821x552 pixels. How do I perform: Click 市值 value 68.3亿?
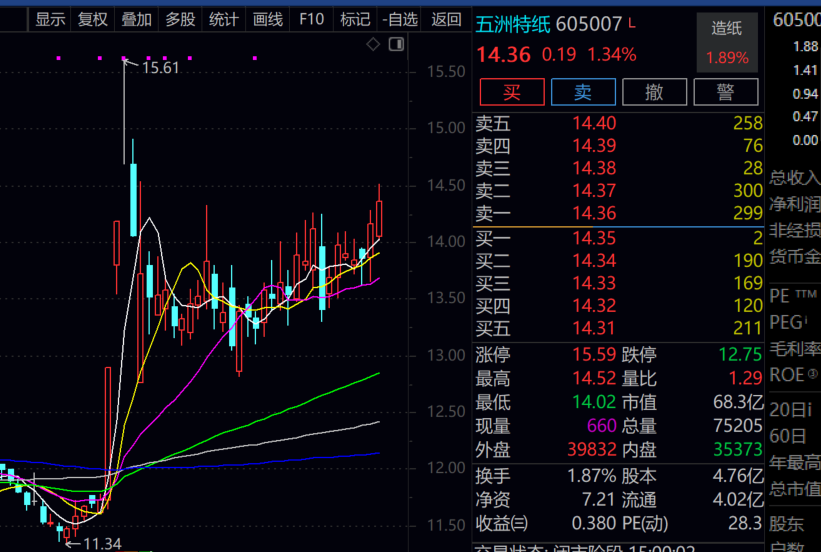pyautogui.click(x=738, y=402)
